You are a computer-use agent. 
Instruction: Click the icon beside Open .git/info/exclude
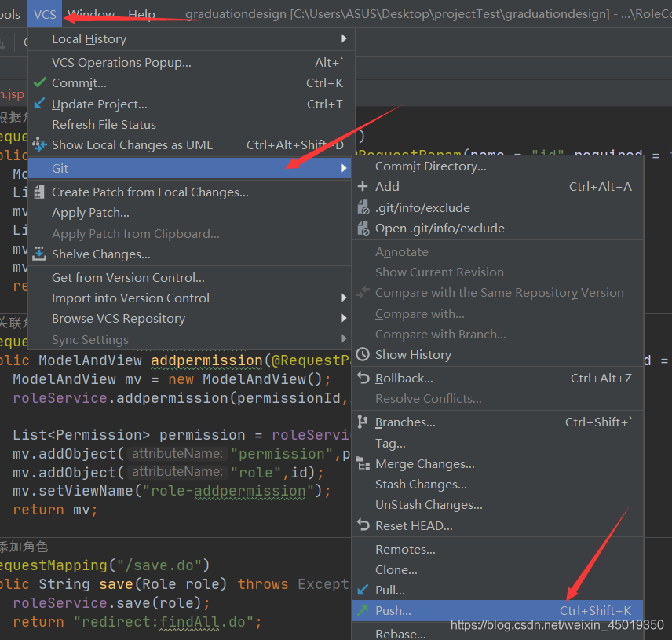pyautogui.click(x=363, y=228)
